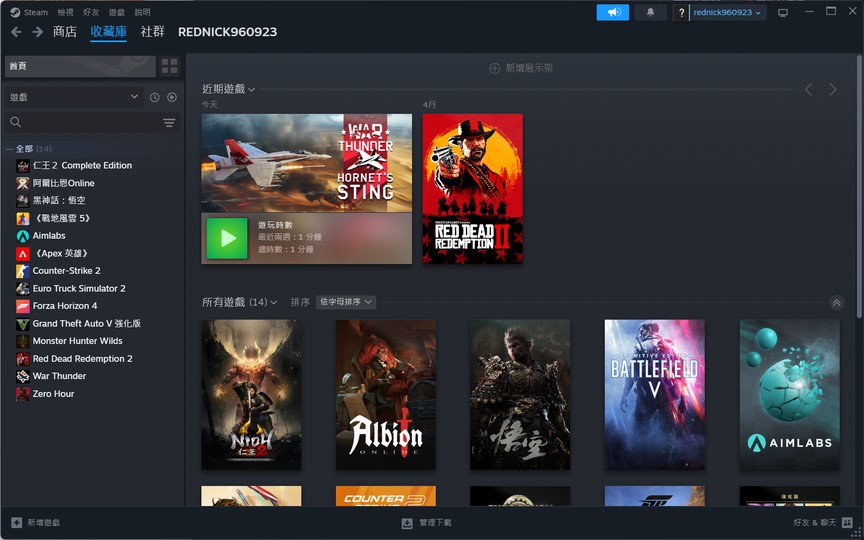Click the library vertical scrollbar

click(x=859, y=186)
